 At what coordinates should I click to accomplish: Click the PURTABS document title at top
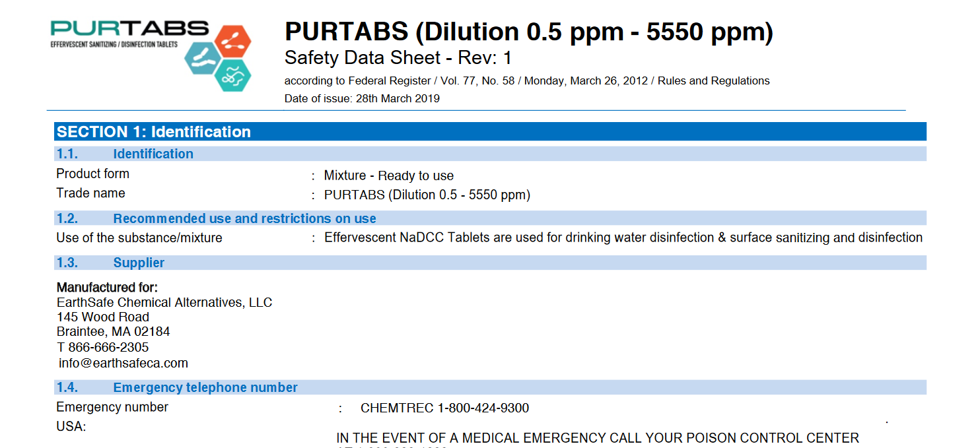528,32
